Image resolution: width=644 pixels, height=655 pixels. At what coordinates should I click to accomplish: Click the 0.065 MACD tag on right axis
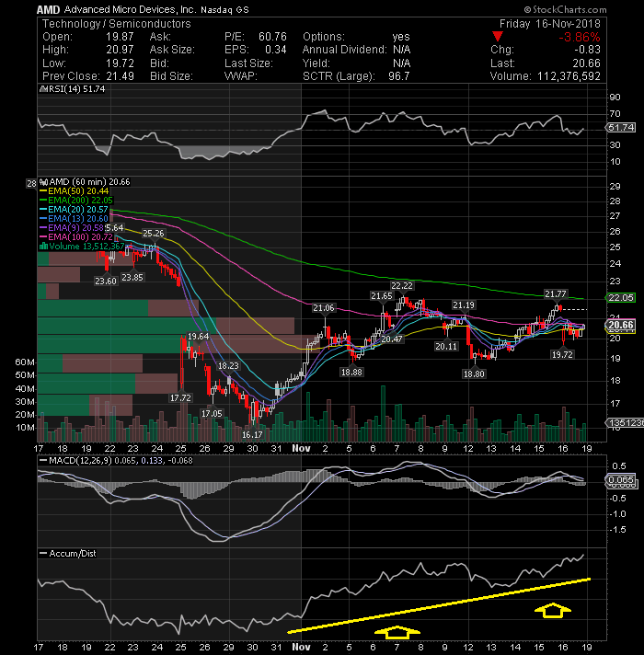point(621,479)
